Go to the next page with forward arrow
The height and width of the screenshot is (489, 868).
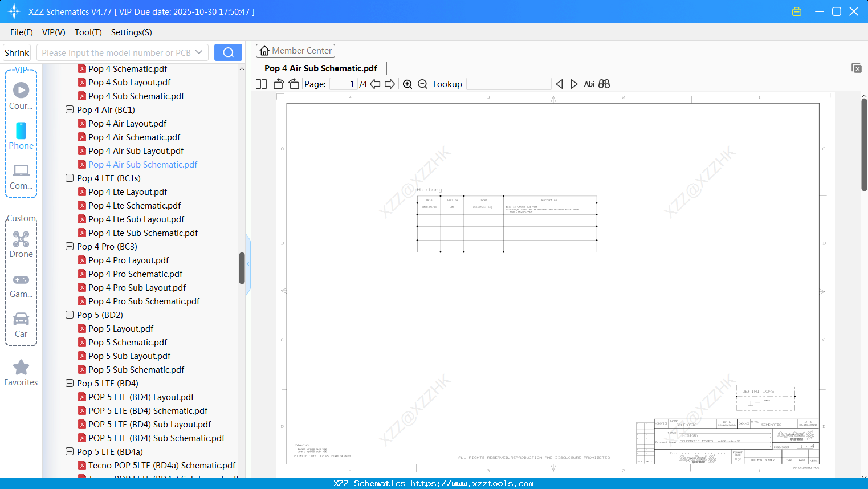pos(390,84)
